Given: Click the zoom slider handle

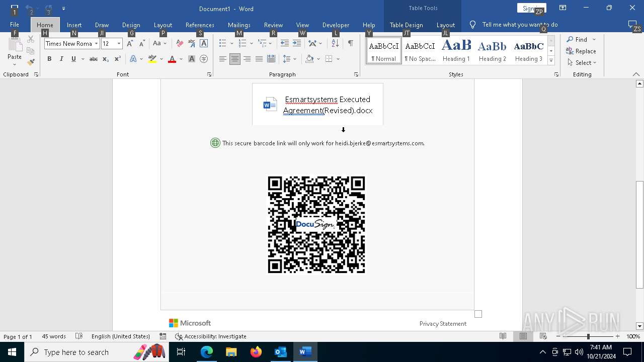Looking at the screenshot, I should pos(588,336).
